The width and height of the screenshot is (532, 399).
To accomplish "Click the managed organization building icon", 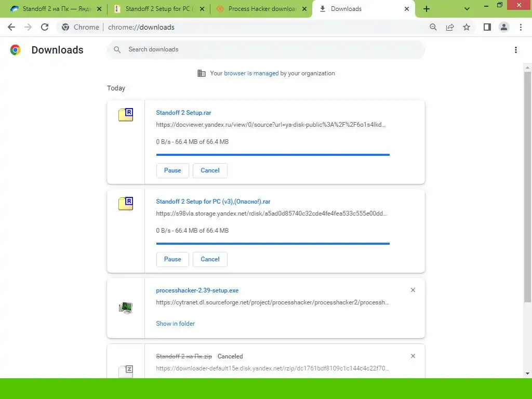I will pyautogui.click(x=202, y=73).
